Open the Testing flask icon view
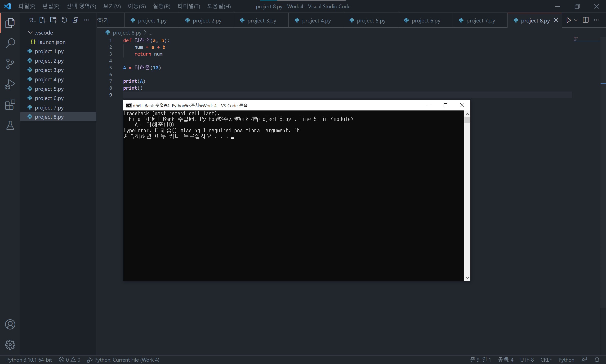 (x=10, y=125)
